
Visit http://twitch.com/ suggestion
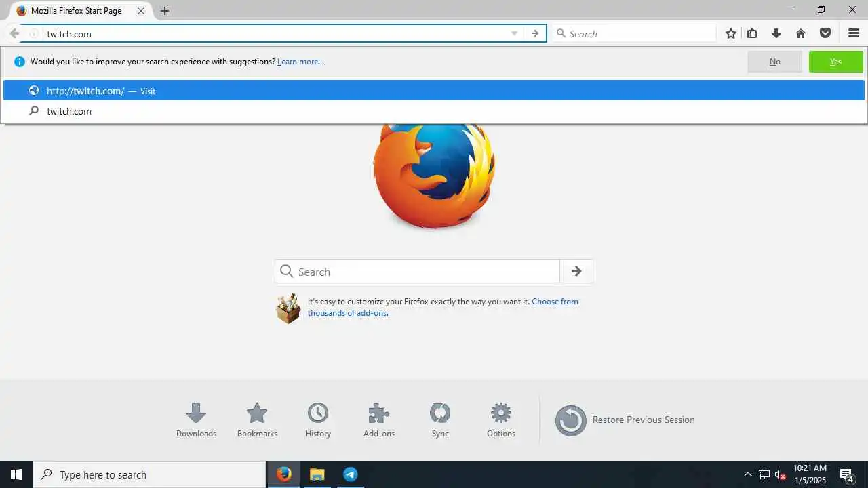coord(434,91)
